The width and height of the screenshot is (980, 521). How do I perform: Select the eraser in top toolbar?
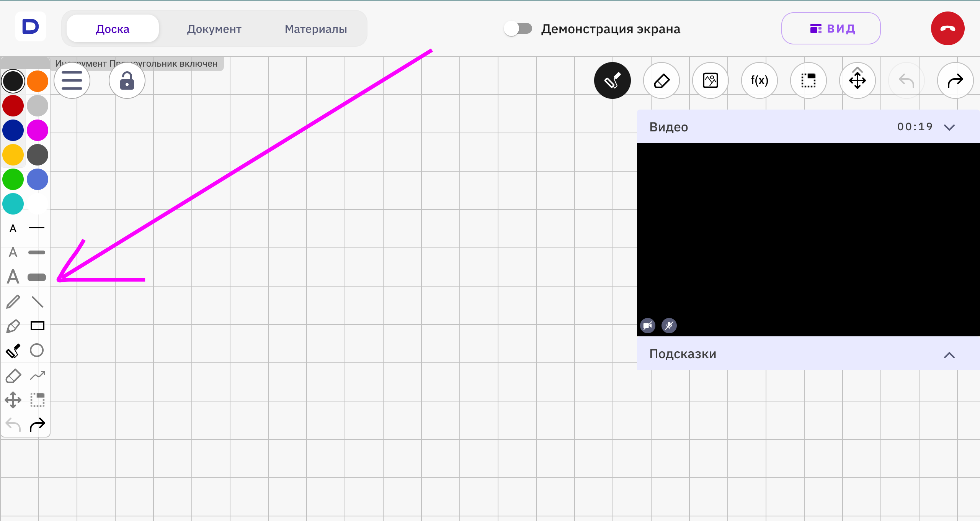661,80
